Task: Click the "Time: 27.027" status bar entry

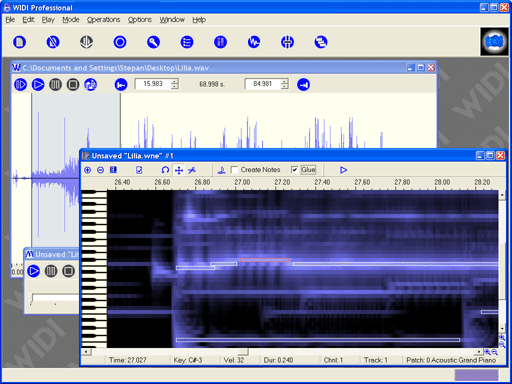Action: click(128, 360)
